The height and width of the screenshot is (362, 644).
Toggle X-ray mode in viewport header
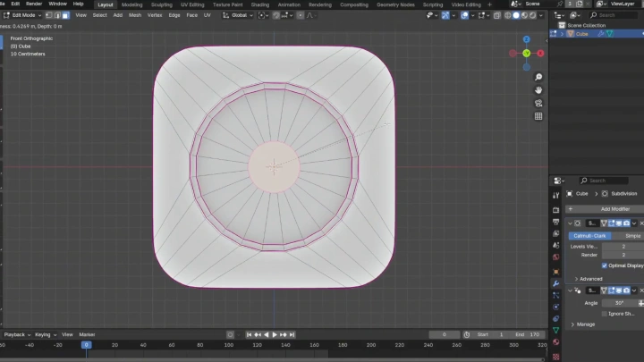[496, 15]
